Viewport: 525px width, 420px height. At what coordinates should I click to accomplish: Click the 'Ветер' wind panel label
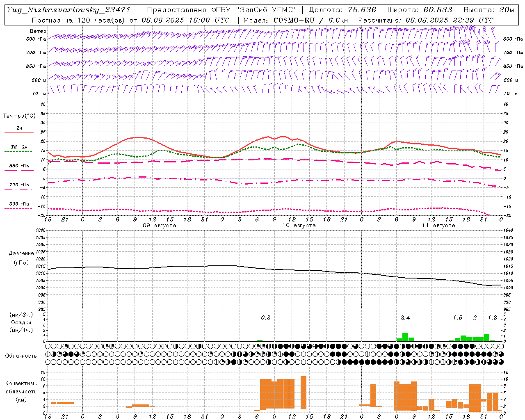(38, 31)
